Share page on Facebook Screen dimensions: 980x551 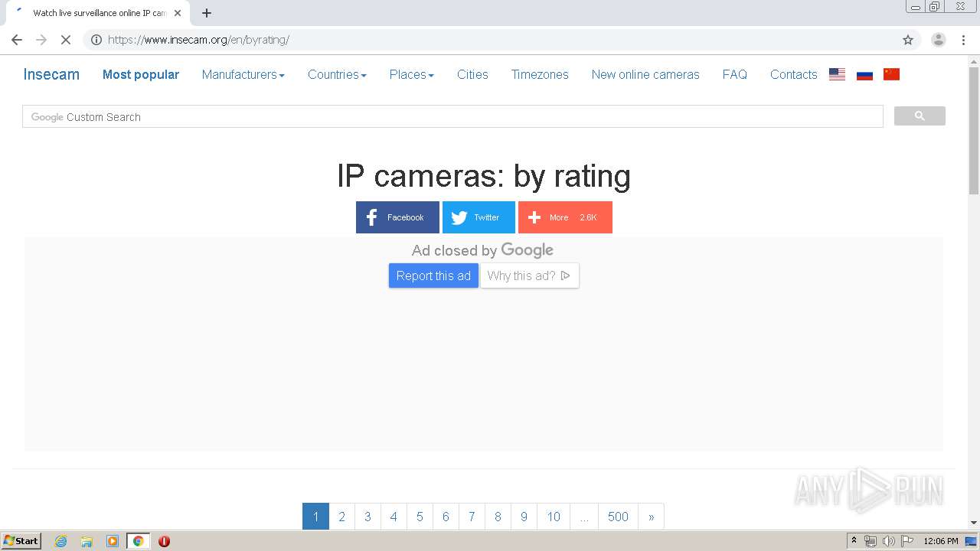click(x=397, y=217)
